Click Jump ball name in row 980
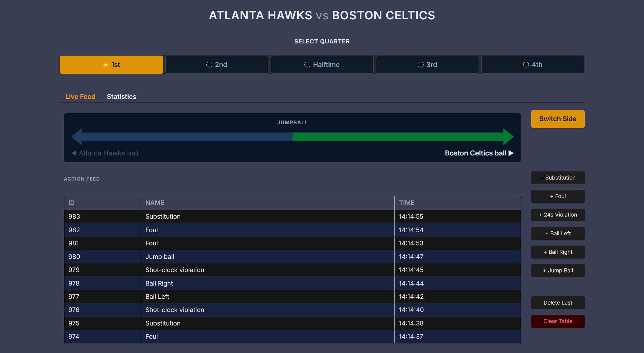 (x=160, y=257)
